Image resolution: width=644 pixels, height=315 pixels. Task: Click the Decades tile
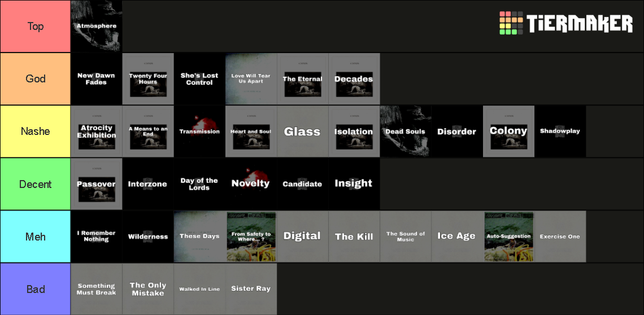click(354, 79)
